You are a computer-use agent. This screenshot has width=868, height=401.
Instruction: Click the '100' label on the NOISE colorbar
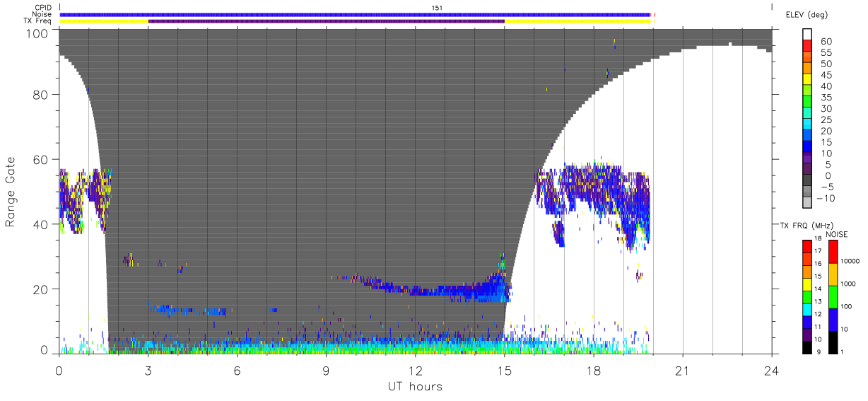pos(847,307)
